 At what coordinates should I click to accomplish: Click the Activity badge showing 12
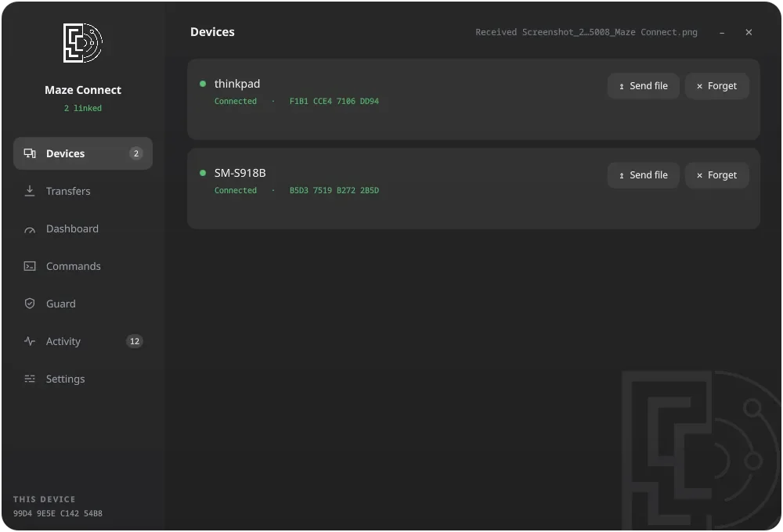pos(135,341)
